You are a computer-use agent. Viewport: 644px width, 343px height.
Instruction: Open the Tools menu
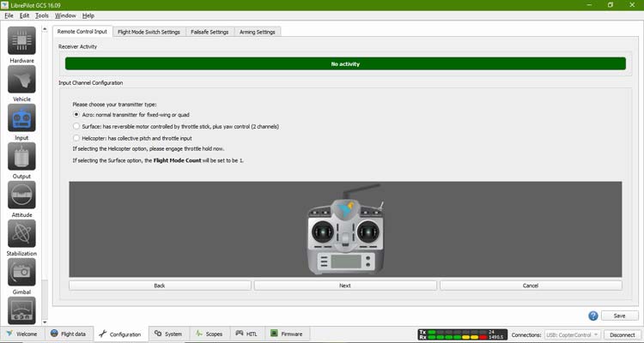pyautogui.click(x=42, y=15)
